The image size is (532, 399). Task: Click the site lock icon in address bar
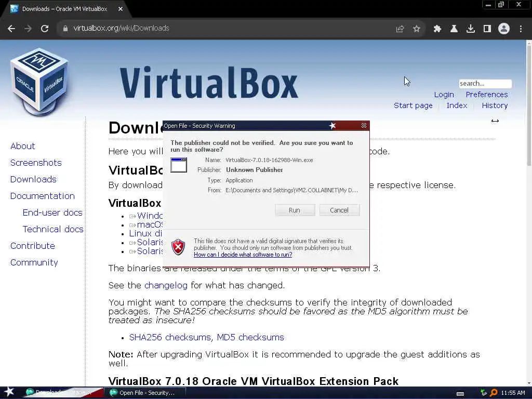(x=65, y=29)
